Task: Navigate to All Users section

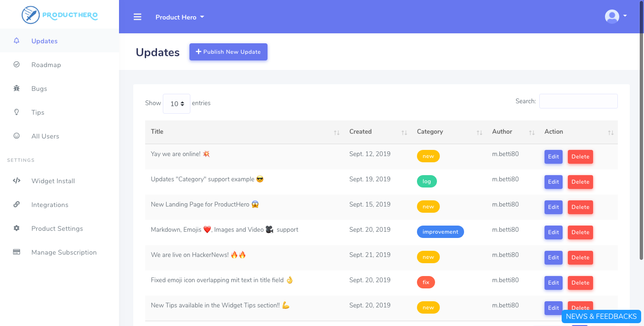Action: click(x=45, y=136)
